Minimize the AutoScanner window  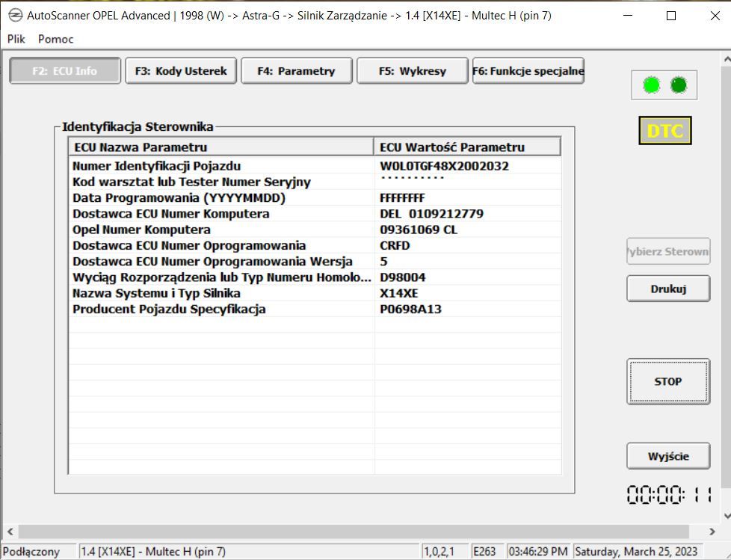coord(628,16)
